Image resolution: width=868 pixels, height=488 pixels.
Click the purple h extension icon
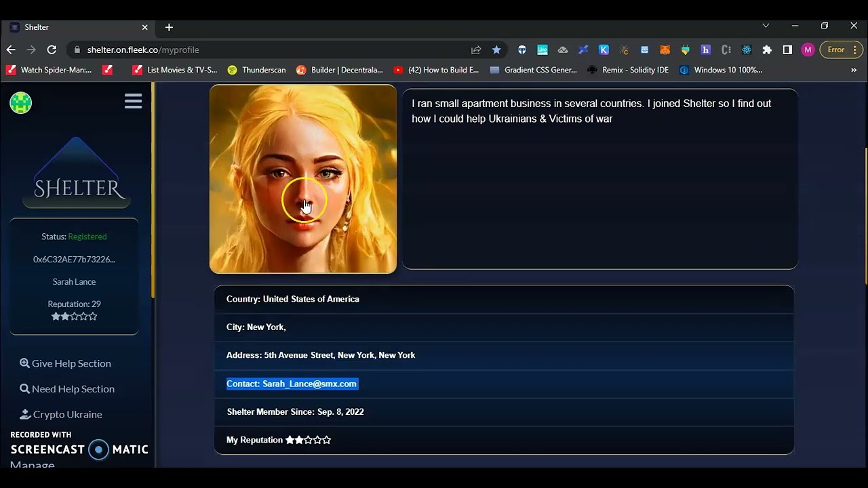tap(705, 49)
